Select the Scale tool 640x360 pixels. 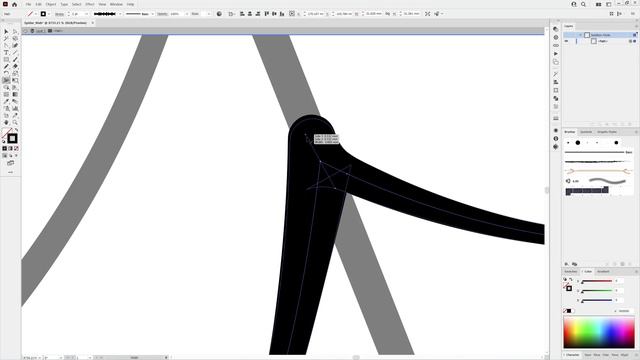[15, 73]
